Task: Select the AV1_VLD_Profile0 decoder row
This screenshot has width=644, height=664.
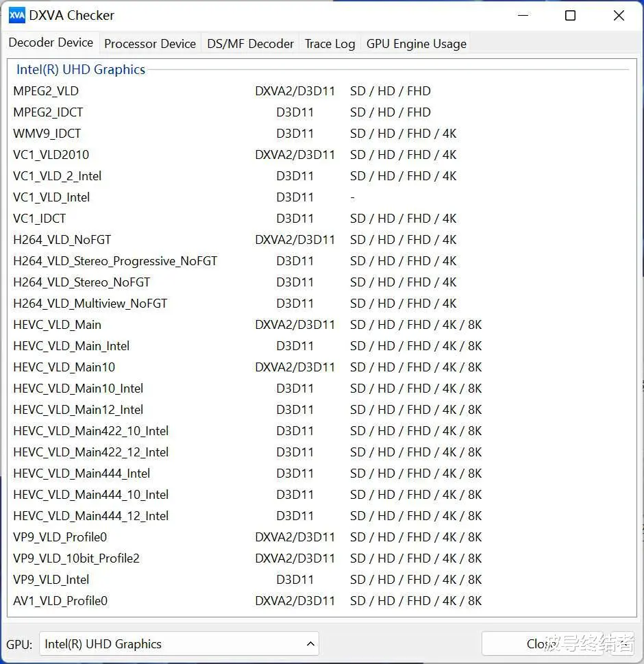Action: point(60,601)
